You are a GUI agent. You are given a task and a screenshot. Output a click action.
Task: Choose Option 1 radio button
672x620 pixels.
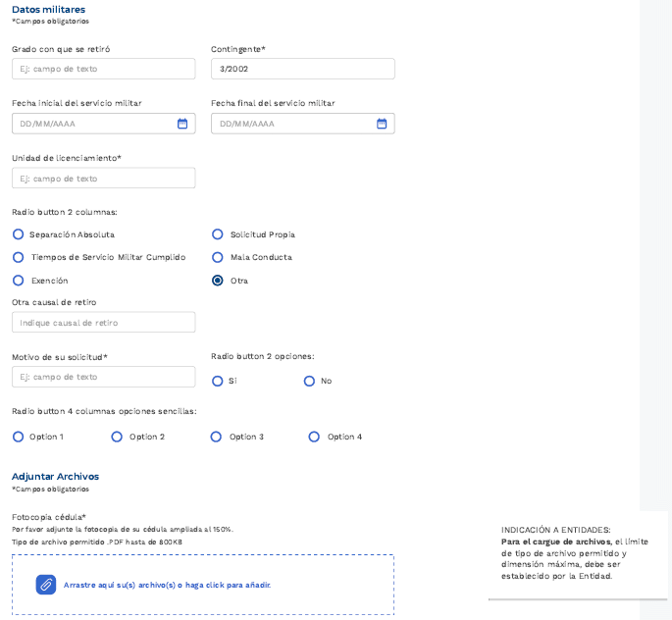point(18,437)
